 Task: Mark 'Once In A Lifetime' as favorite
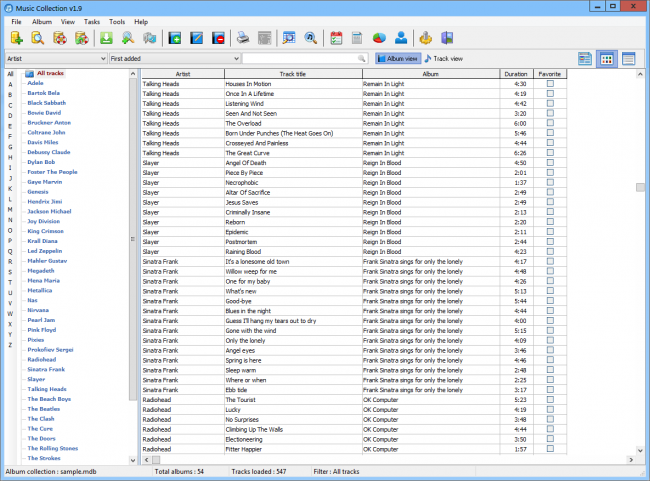550,93
